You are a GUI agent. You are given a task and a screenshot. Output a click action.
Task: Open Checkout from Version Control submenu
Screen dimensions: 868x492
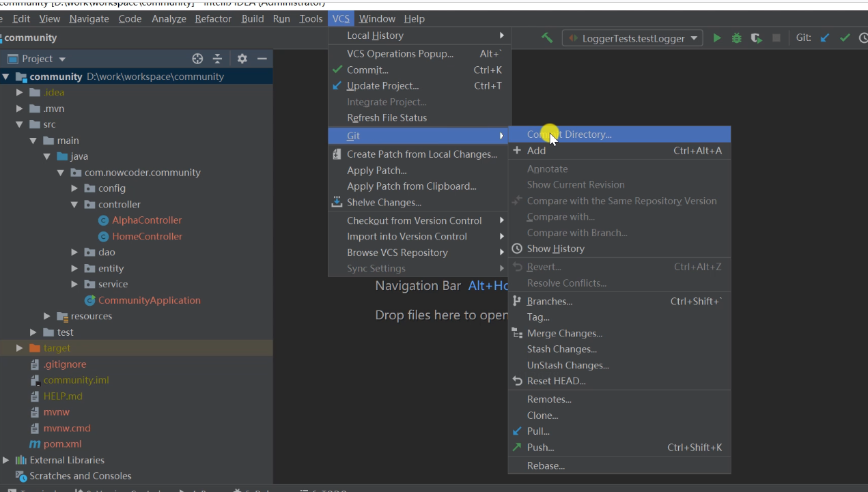pyautogui.click(x=419, y=220)
